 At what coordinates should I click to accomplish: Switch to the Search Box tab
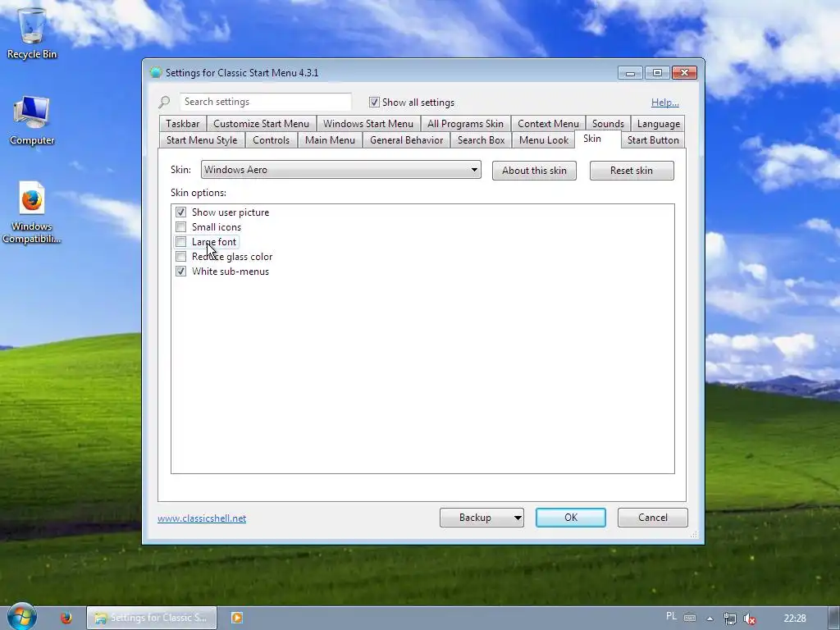481,139
